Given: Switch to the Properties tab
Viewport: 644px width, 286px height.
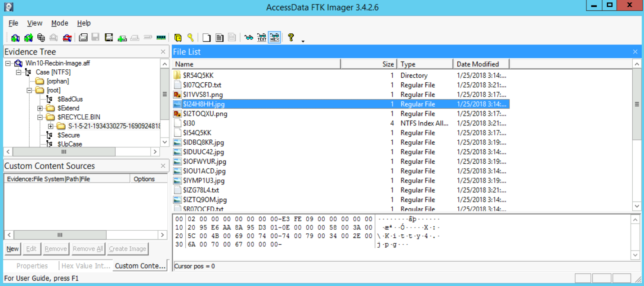Looking at the screenshot, I should (x=32, y=266).
